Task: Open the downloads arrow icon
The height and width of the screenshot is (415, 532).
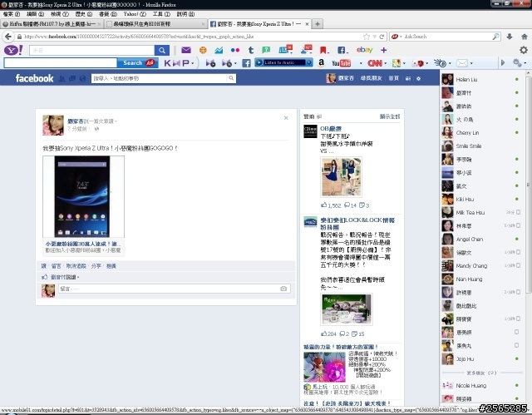Action: pyautogui.click(x=510, y=37)
